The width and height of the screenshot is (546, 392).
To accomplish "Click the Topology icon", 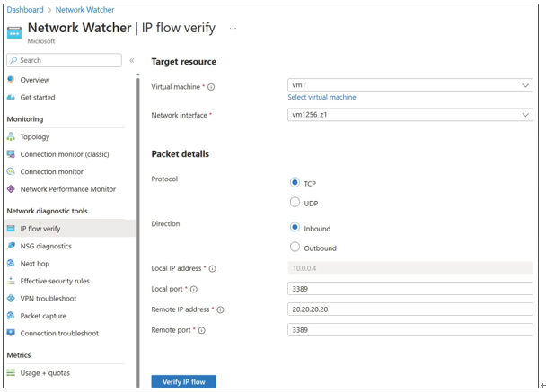I will (x=11, y=136).
